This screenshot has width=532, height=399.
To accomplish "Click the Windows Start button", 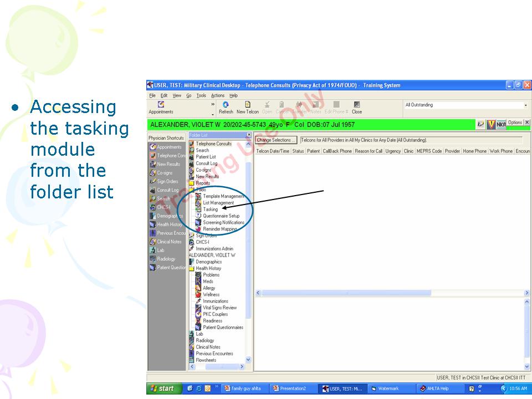I will [x=162, y=388].
